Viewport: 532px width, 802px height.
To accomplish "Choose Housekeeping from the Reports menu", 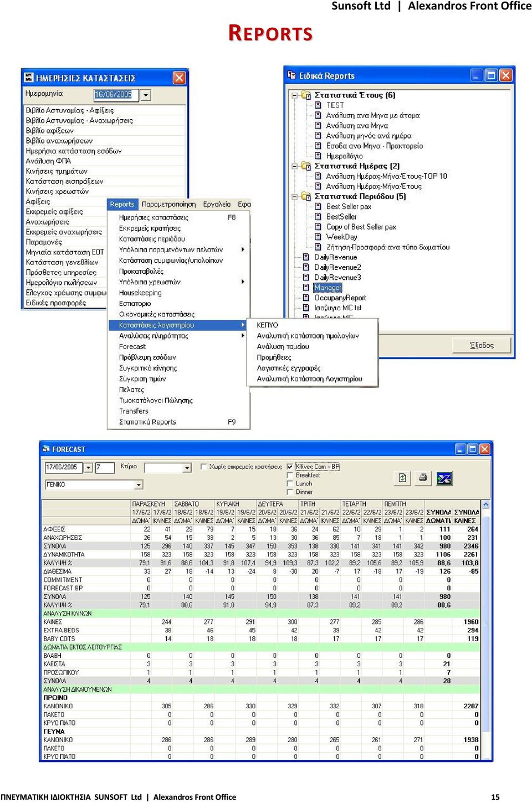I will (179, 293).
